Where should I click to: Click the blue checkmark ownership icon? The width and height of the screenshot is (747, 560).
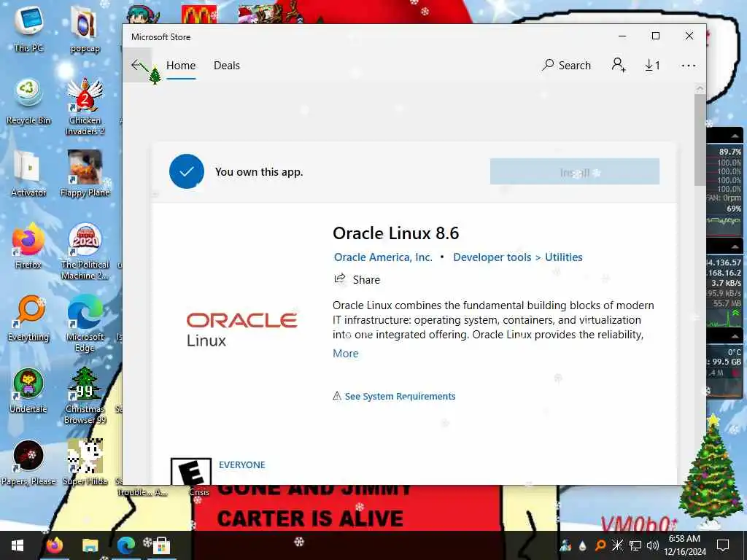pos(186,171)
